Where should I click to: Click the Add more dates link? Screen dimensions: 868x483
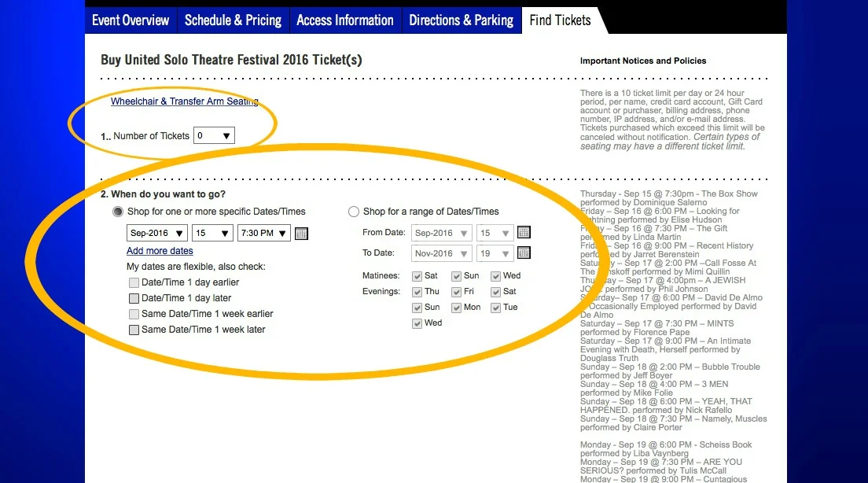tap(160, 251)
